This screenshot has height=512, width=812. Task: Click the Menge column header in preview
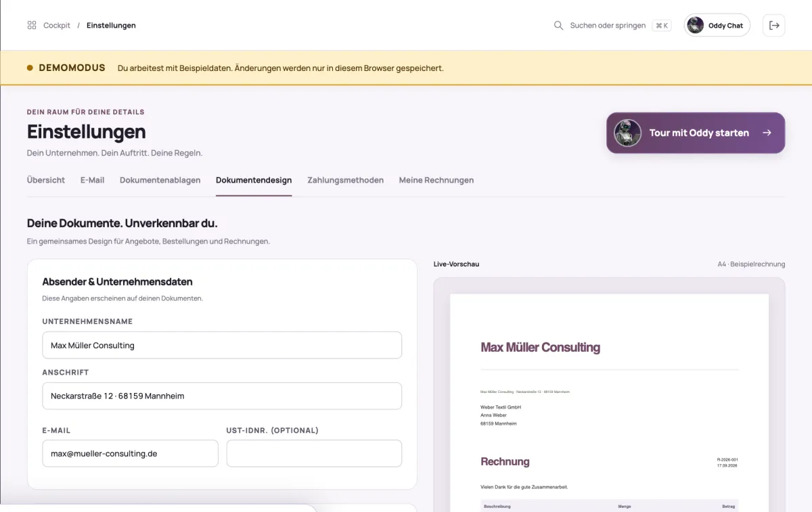point(625,506)
